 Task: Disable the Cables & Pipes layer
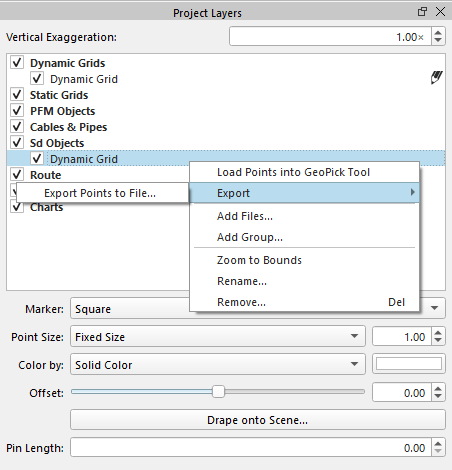click(17, 127)
